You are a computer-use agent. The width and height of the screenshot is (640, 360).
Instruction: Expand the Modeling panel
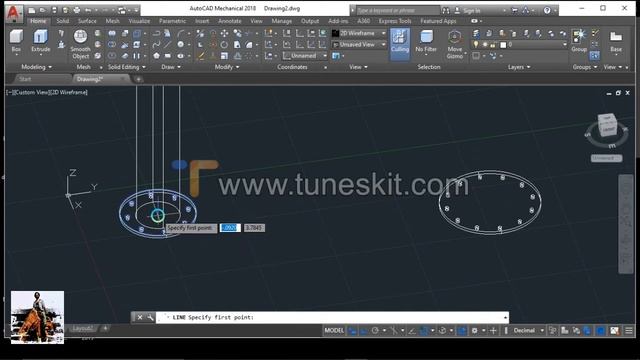point(37,67)
